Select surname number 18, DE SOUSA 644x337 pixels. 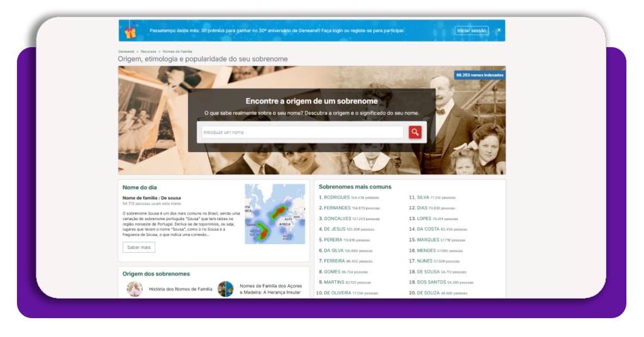(428, 272)
